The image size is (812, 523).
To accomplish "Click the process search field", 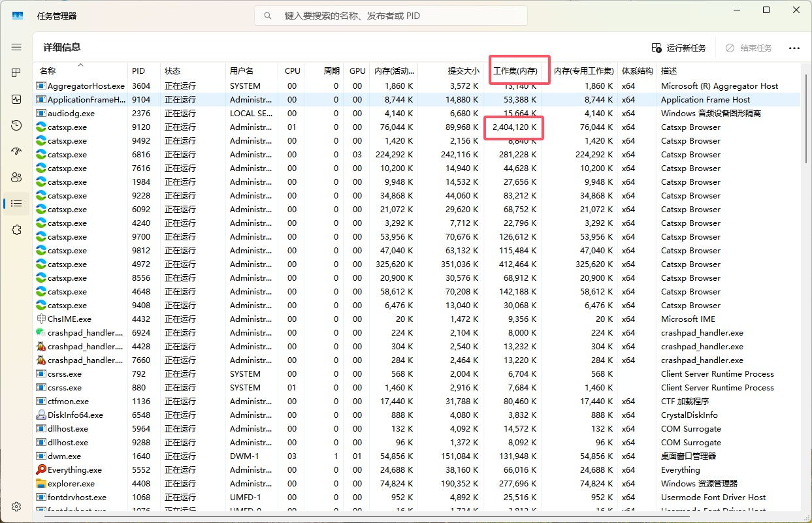I will 390,16.
